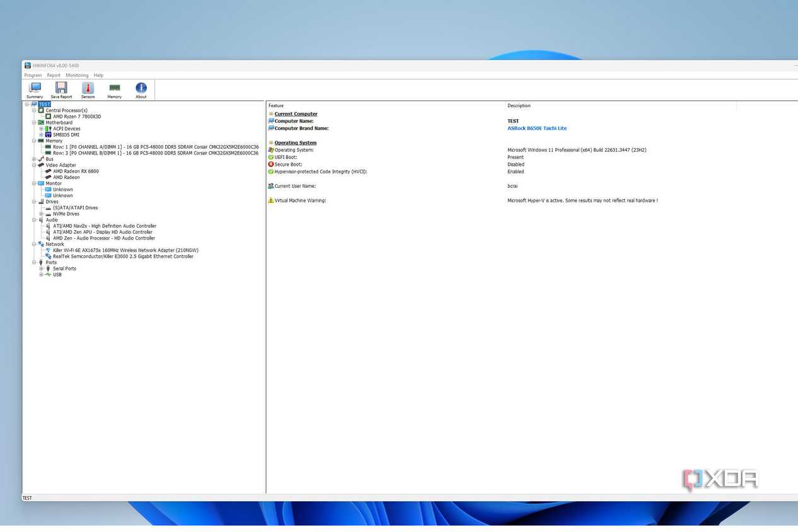The image size is (798, 532).
Task: Click the Save Report floppy icon
Action: pyautogui.click(x=61, y=88)
